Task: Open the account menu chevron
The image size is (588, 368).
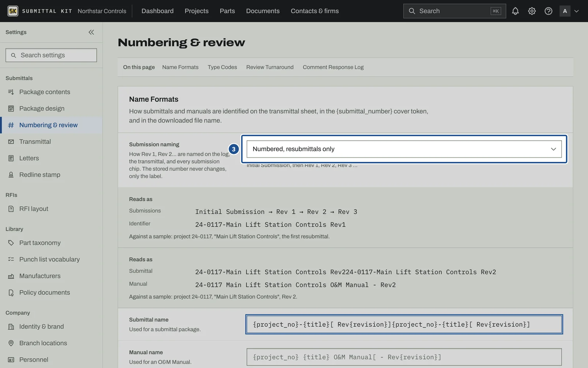Action: pos(577,11)
